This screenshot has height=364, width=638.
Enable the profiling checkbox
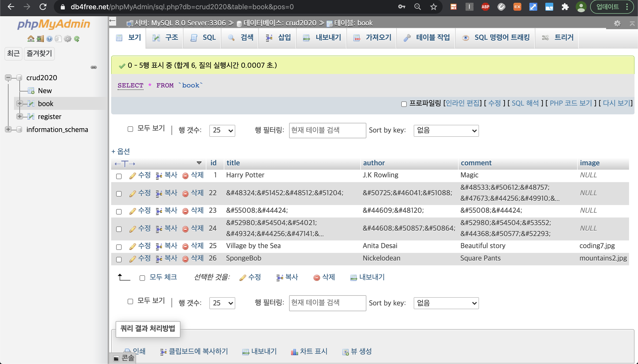[404, 104]
